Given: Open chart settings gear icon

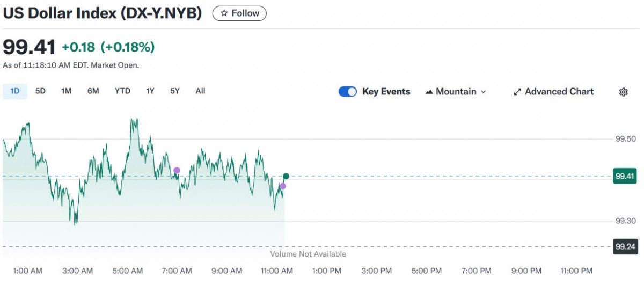Looking at the screenshot, I should coord(623,92).
